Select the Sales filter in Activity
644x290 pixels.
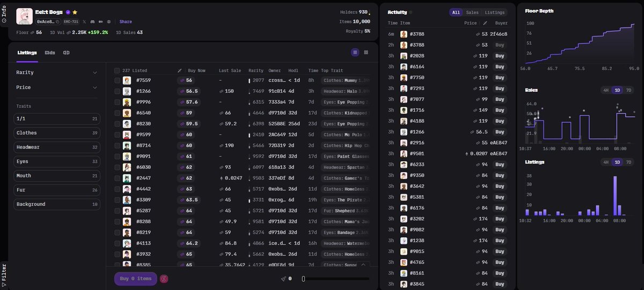[x=472, y=12]
